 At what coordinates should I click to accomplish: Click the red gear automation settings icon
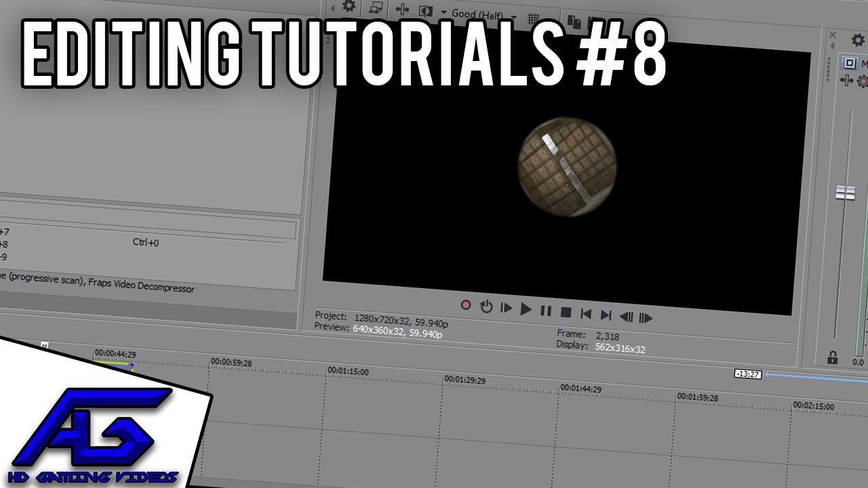(x=863, y=82)
